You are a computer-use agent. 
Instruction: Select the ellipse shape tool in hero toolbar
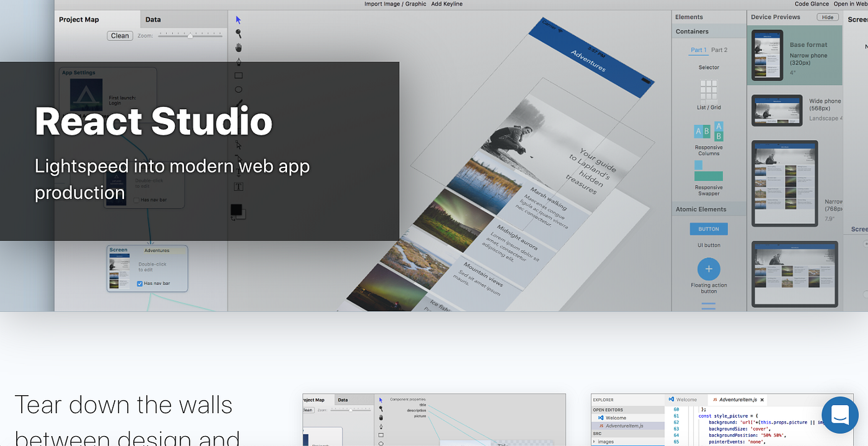click(238, 89)
